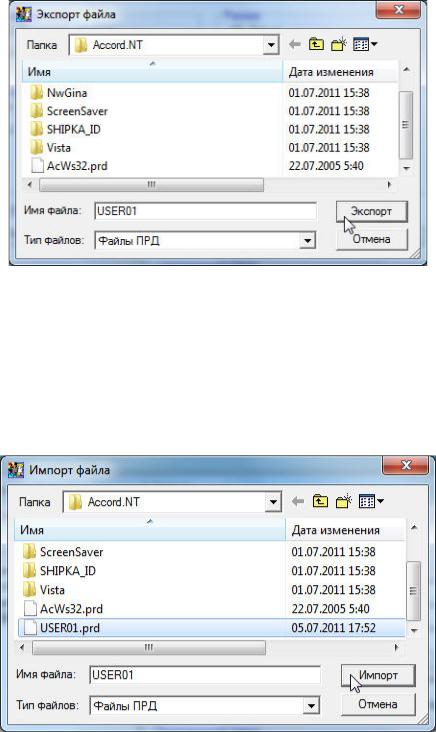Select the USER01.prd file in the Import list

(x=211, y=628)
